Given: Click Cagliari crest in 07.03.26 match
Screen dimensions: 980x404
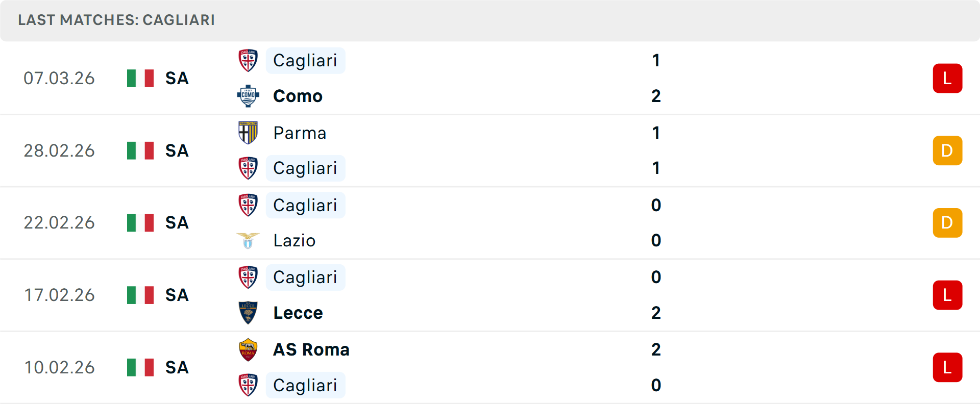Looking at the screenshot, I should pyautogui.click(x=248, y=61).
